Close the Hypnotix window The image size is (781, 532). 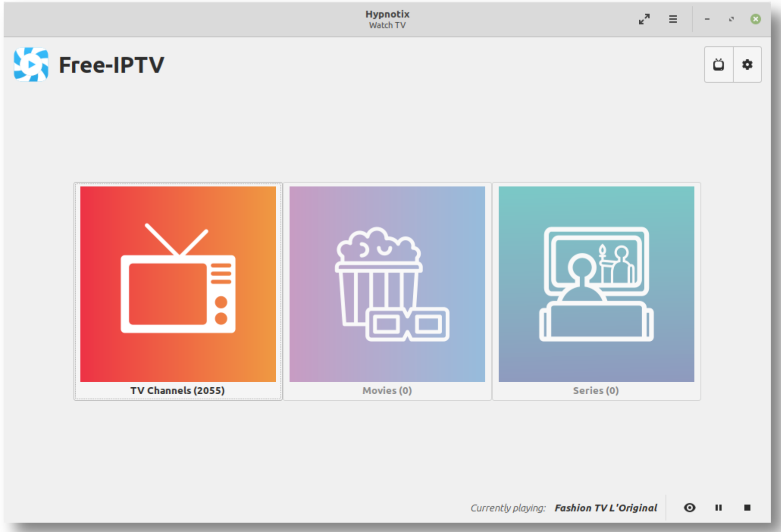tap(755, 19)
